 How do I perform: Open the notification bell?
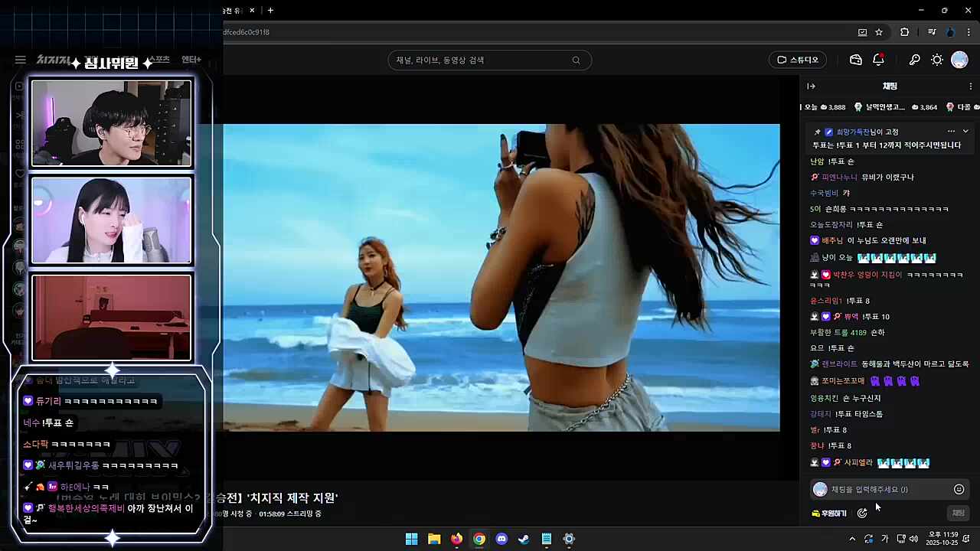point(878,59)
